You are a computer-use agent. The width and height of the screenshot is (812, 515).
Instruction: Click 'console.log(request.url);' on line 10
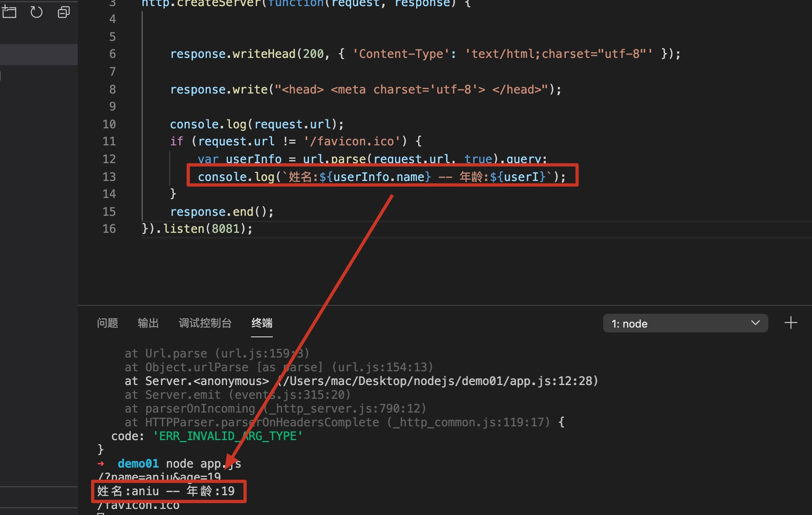257,124
